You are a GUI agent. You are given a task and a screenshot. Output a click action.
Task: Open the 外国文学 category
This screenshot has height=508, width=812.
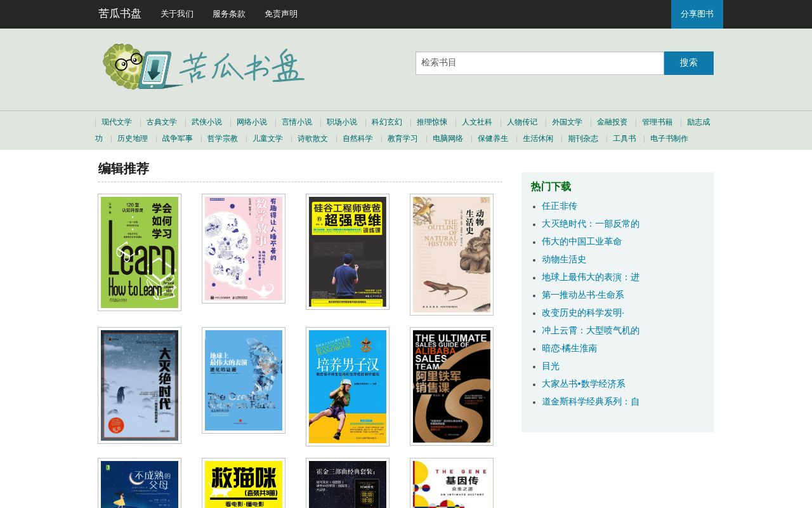567,122
